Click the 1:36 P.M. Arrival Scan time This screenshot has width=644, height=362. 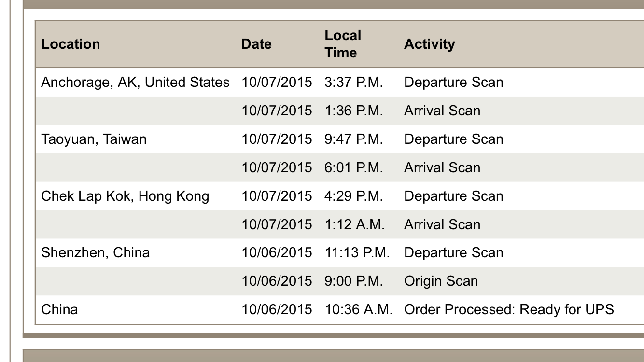click(354, 111)
